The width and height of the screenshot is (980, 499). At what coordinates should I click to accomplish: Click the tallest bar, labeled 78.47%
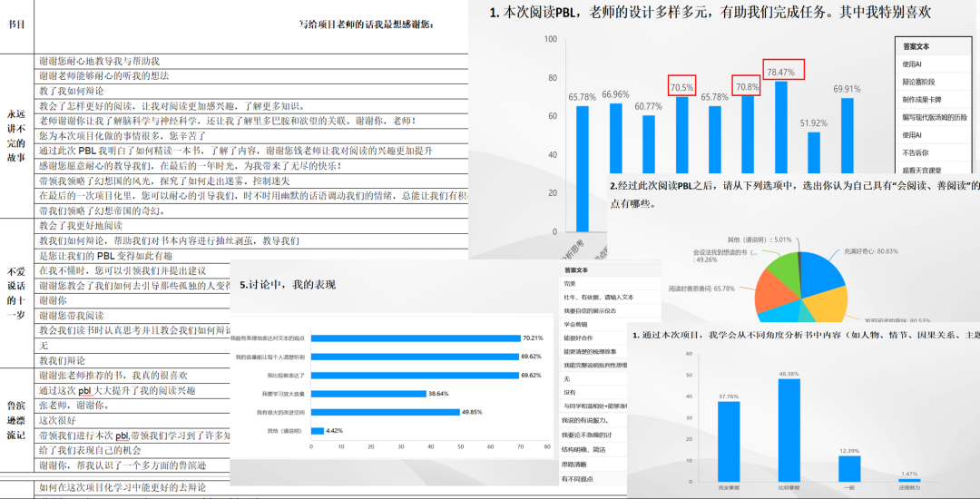tap(780, 127)
